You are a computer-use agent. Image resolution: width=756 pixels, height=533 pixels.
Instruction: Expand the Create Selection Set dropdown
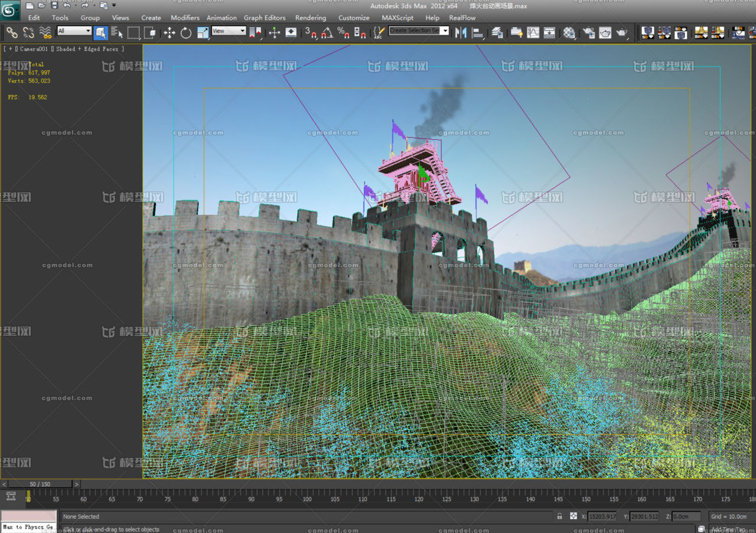444,31
